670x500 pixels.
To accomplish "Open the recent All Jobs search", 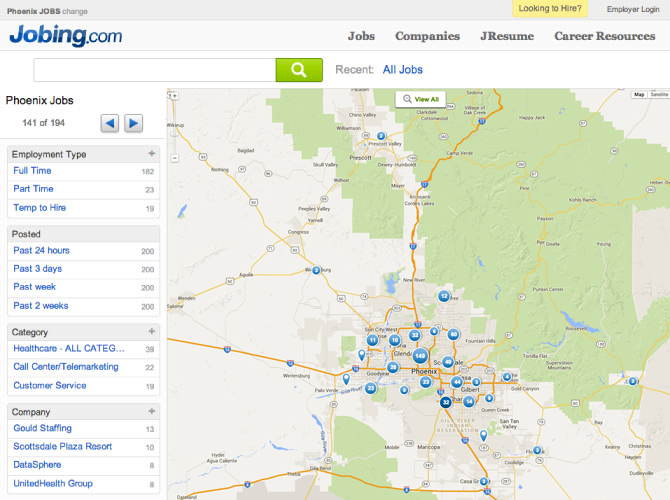I will tap(403, 70).
